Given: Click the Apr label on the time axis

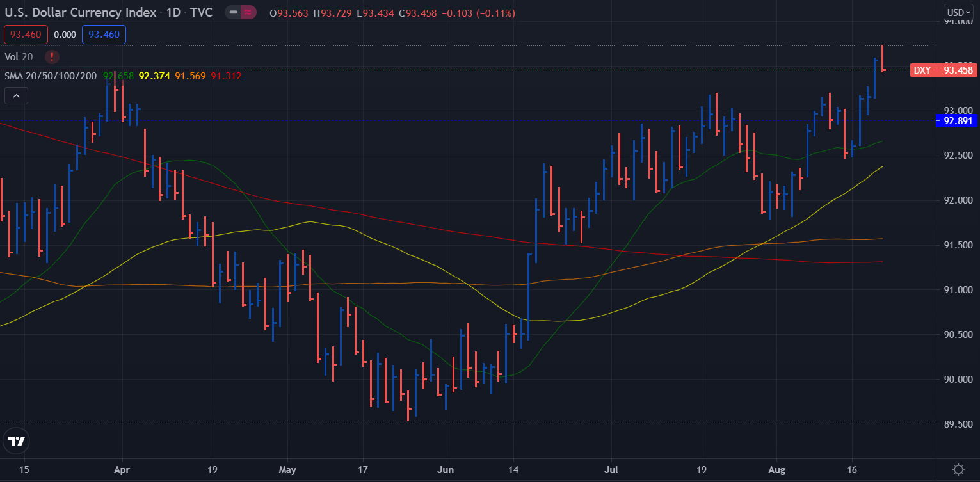Looking at the screenshot, I should pos(121,469).
